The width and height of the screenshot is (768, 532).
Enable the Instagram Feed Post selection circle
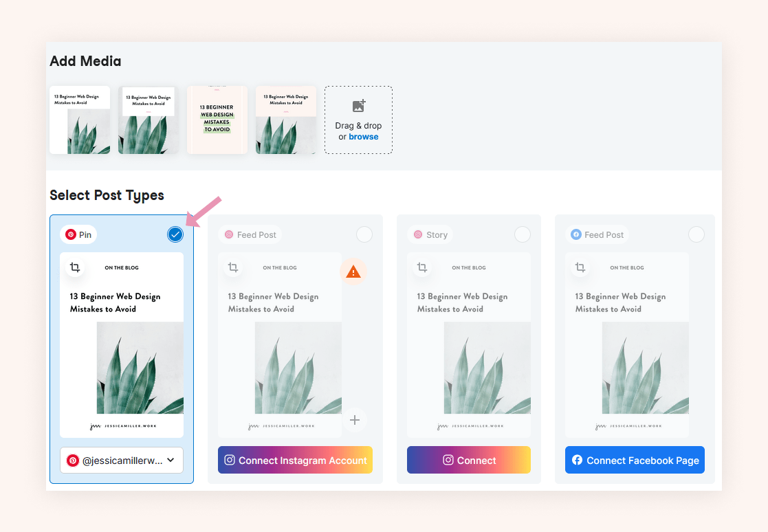point(364,234)
